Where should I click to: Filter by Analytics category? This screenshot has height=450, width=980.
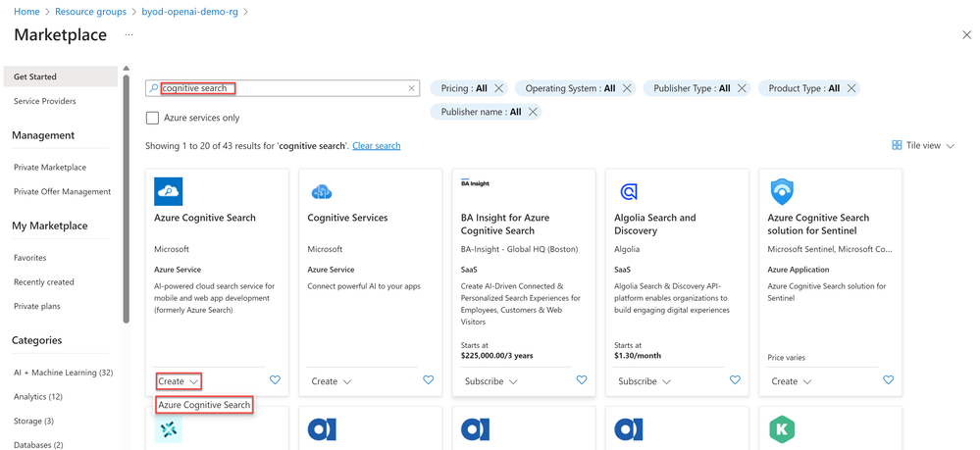click(38, 397)
